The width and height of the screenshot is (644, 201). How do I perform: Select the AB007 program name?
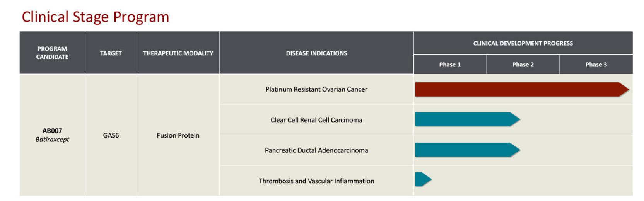[52, 131]
